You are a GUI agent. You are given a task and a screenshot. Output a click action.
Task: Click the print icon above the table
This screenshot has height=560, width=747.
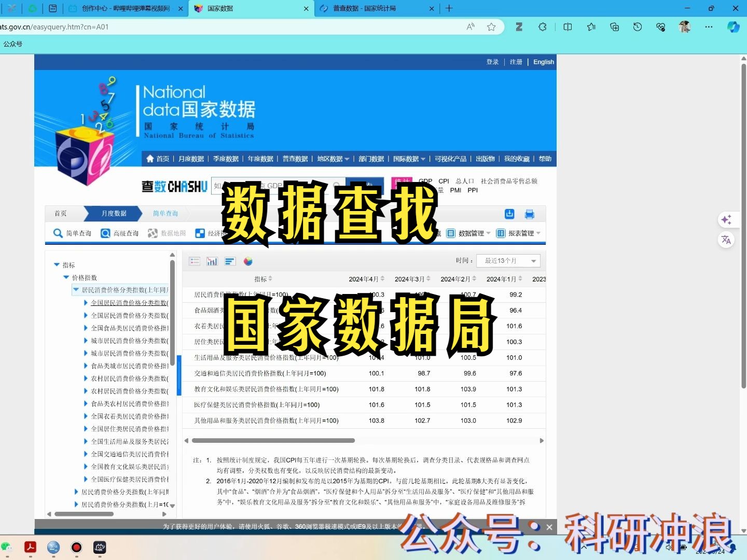[x=530, y=214]
